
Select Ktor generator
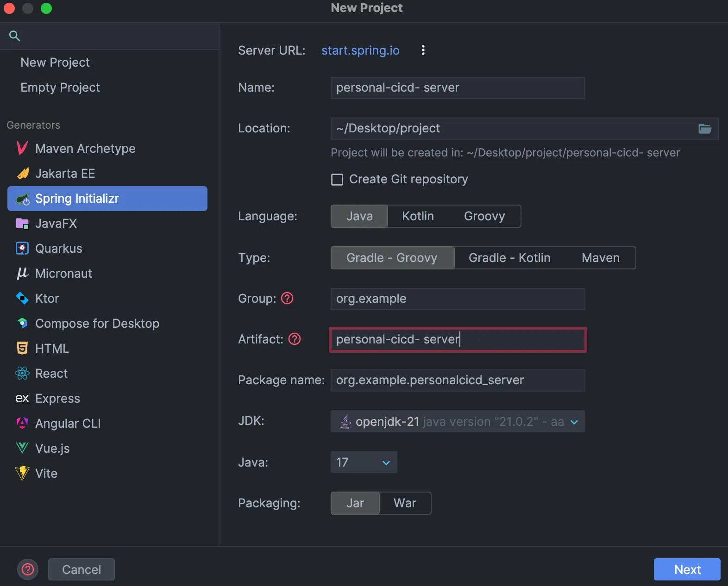coord(107,299)
